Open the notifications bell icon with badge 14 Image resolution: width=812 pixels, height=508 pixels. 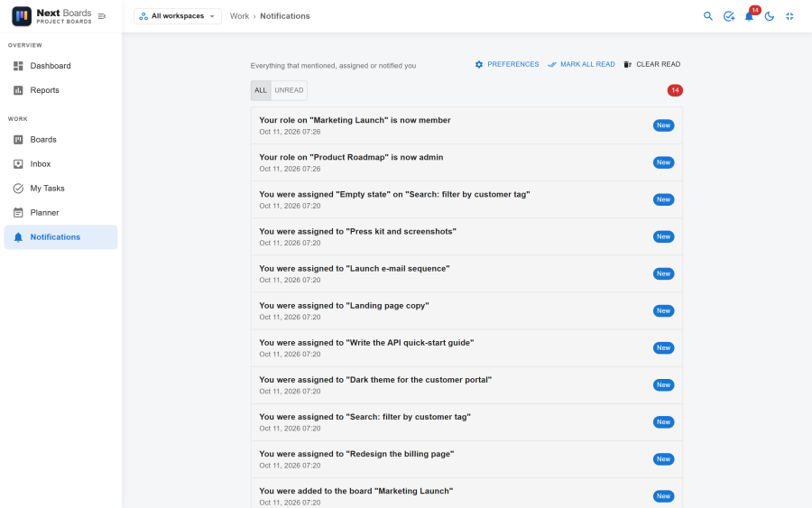(x=750, y=16)
